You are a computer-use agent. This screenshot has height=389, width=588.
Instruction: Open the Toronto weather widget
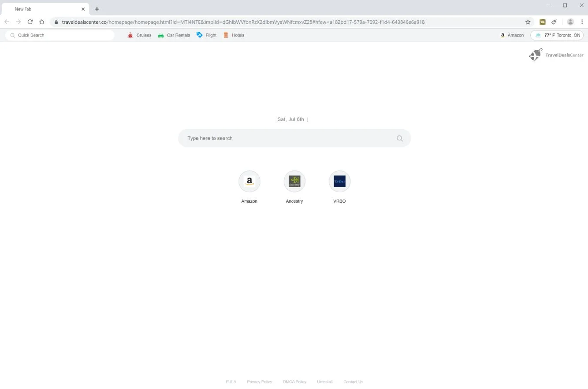[557, 35]
